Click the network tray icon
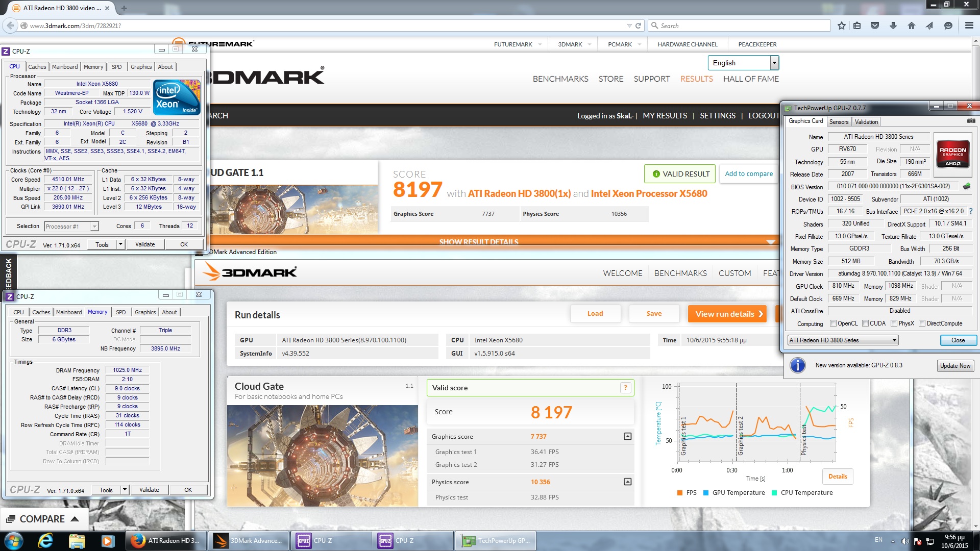Viewport: 980px width, 551px height. (x=930, y=541)
